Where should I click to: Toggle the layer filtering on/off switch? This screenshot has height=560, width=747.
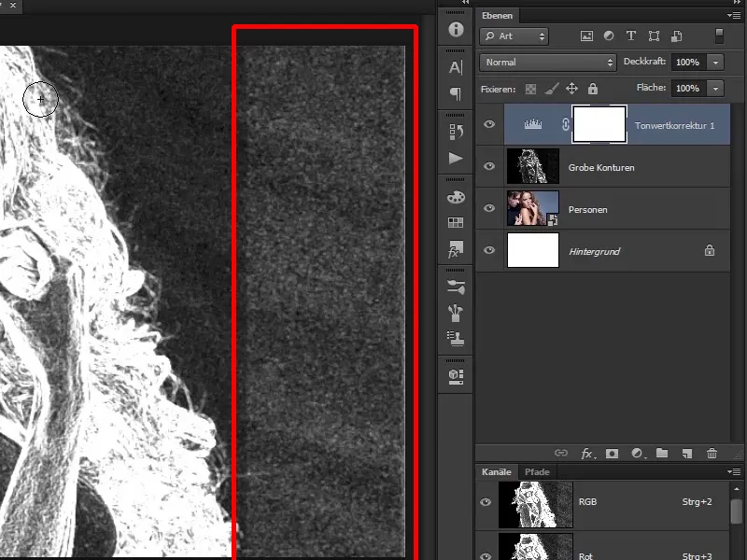coord(719,36)
